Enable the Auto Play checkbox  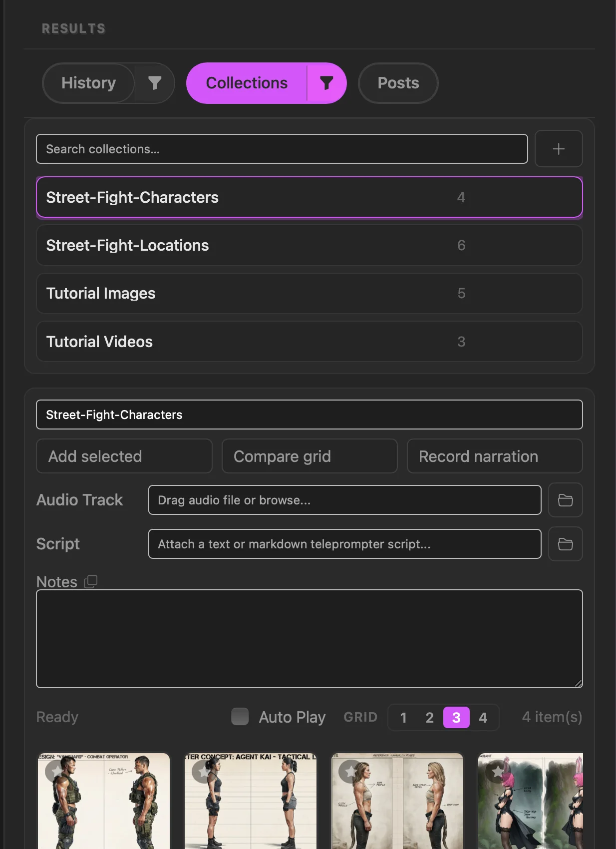[240, 717]
